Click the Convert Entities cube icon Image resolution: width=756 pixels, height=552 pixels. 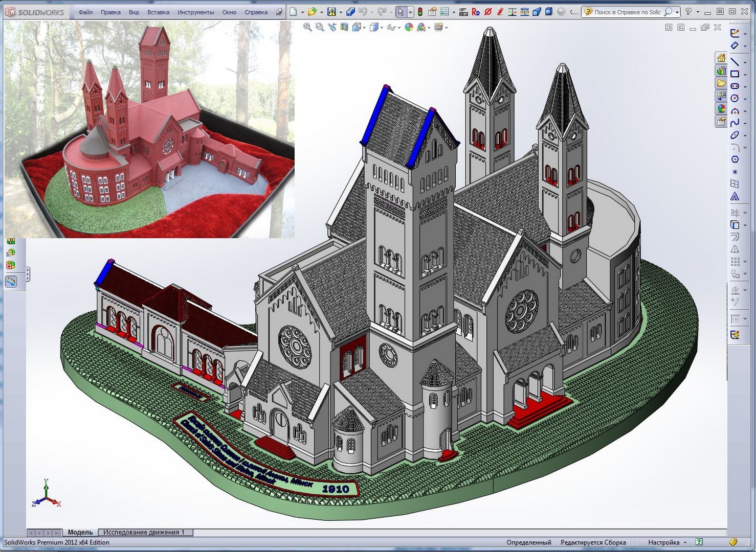[x=735, y=225]
